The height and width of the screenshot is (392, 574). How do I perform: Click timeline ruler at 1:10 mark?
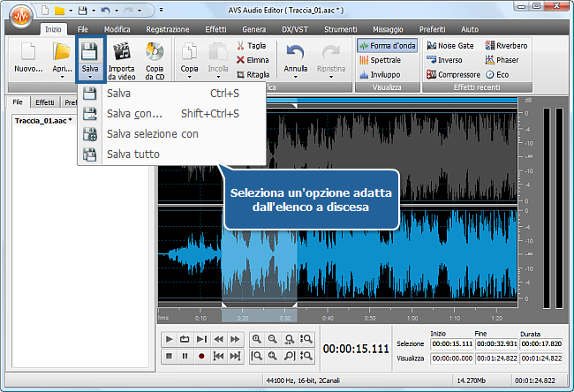click(x=455, y=318)
